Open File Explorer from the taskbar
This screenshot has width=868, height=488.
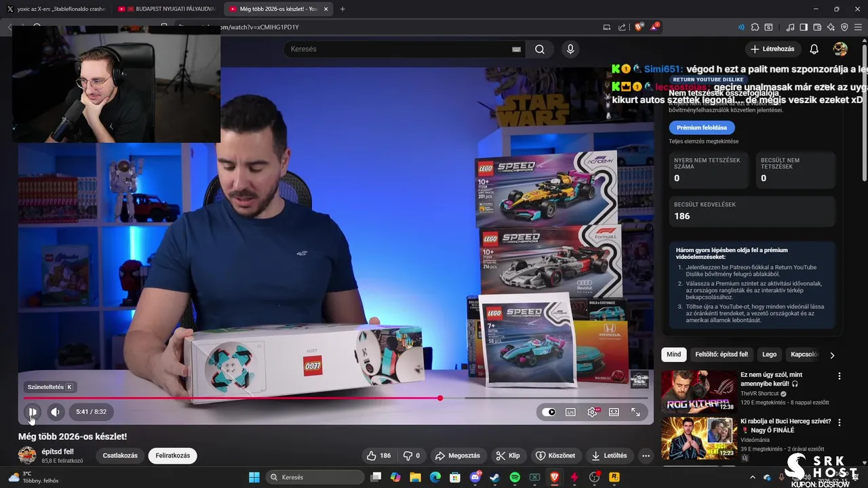[x=415, y=477]
